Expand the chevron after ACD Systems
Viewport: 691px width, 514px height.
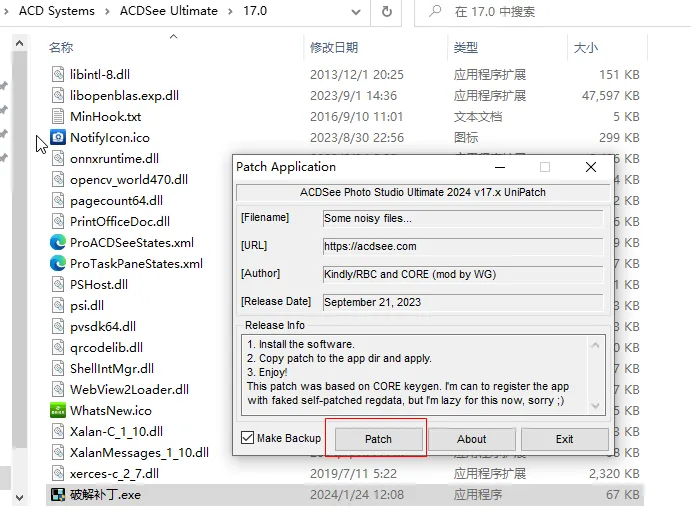pyautogui.click(x=107, y=11)
